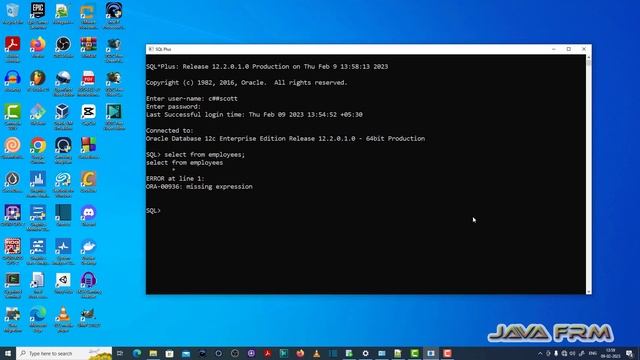This screenshot has width=640, height=360.
Task: Switch to the active SQL Plus taskbar button
Action: [431, 353]
